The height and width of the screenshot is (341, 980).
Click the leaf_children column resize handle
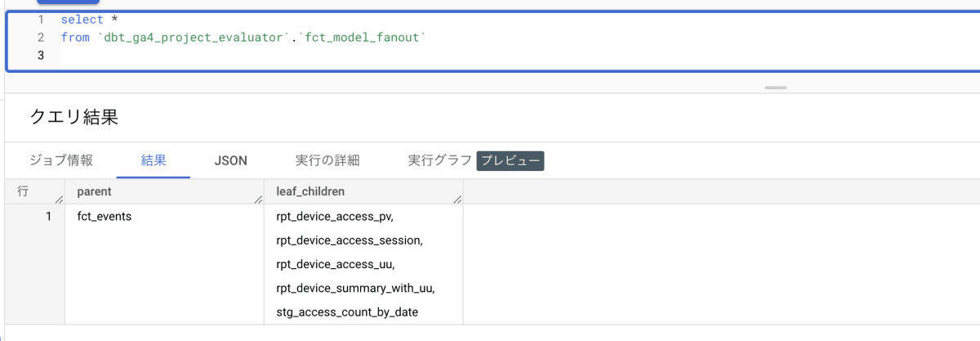pyautogui.click(x=457, y=199)
